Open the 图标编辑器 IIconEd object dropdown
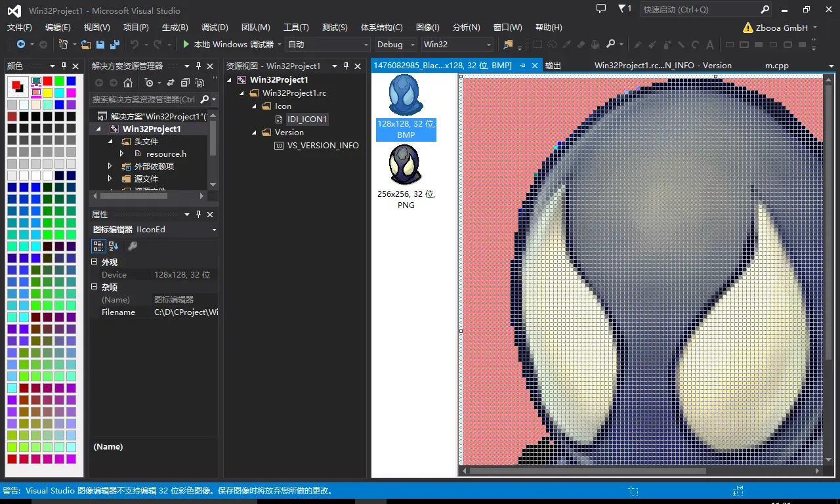This screenshot has height=504, width=840. 214,230
